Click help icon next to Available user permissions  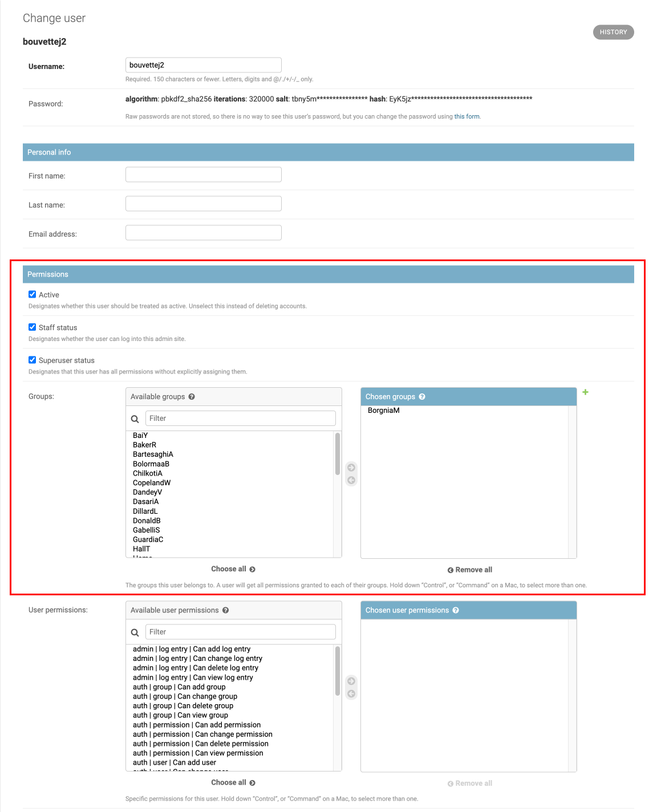225,610
